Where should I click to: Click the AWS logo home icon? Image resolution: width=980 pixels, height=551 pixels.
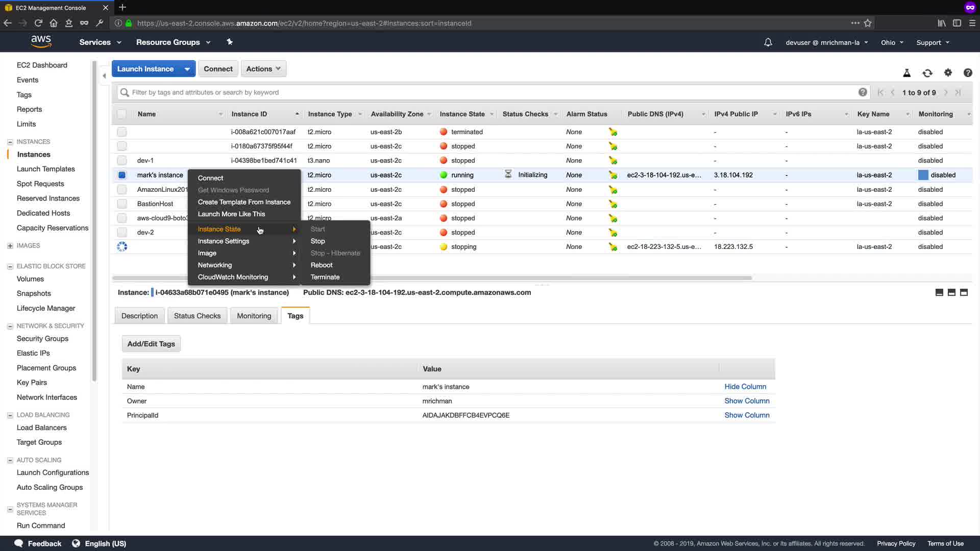tap(41, 42)
